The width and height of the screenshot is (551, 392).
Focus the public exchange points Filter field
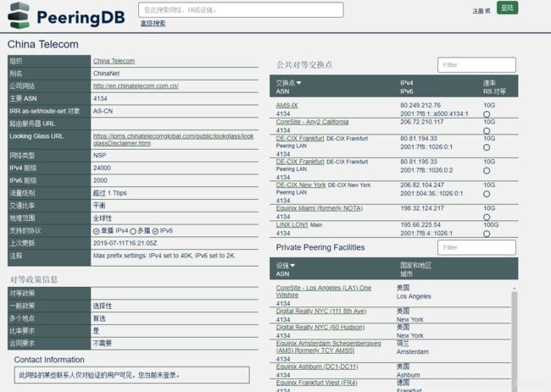476,65
